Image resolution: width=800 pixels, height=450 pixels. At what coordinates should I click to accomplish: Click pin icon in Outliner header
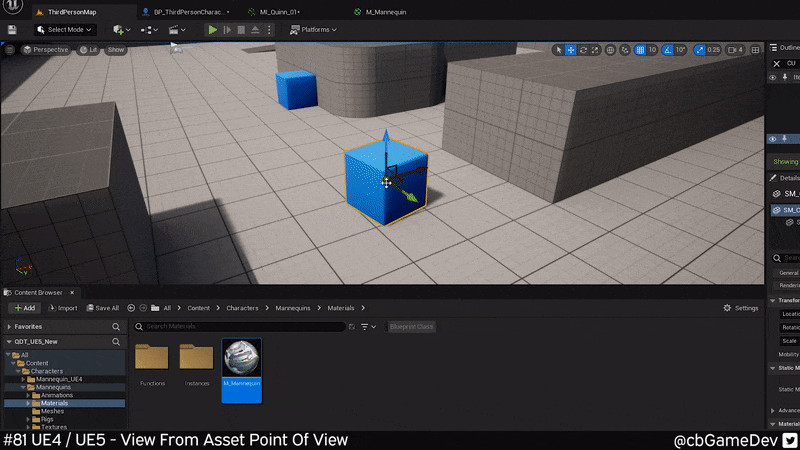pos(785,78)
